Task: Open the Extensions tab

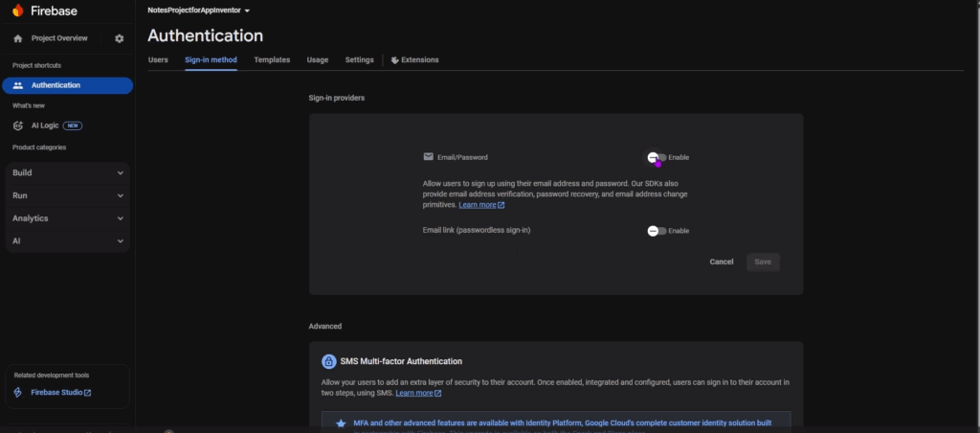Action: click(x=414, y=60)
